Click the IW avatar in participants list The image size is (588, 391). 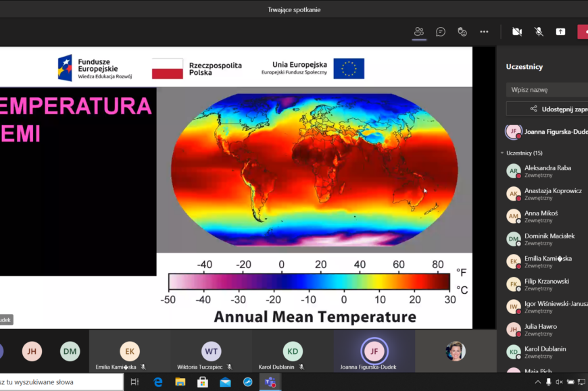point(514,307)
